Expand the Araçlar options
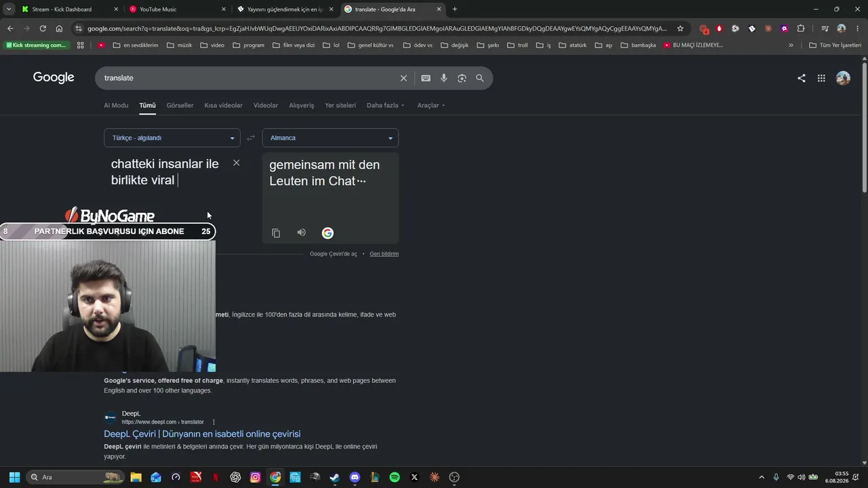Image resolution: width=868 pixels, height=488 pixels. click(x=431, y=105)
